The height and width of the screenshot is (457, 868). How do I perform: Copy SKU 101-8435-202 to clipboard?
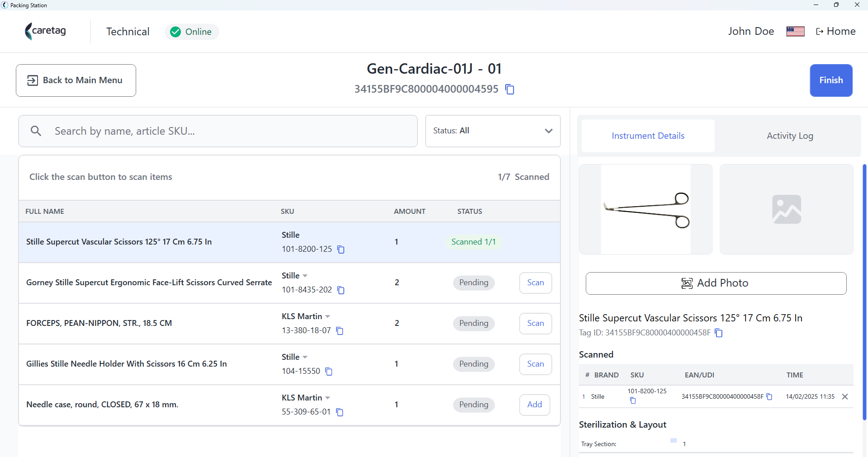coord(341,290)
